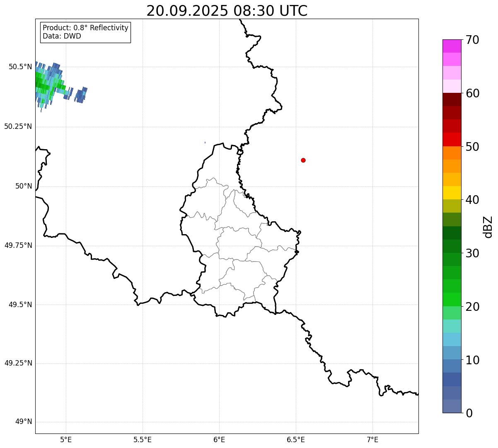Image resolution: width=498 pixels, height=448 pixels.
Task: Click the 49.75°N latitude label
Action: coord(18,245)
